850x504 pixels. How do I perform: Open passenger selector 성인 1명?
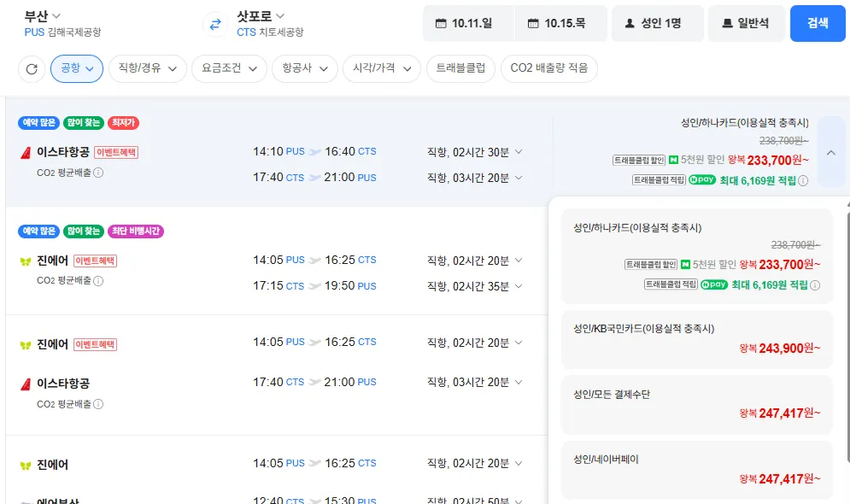click(658, 23)
